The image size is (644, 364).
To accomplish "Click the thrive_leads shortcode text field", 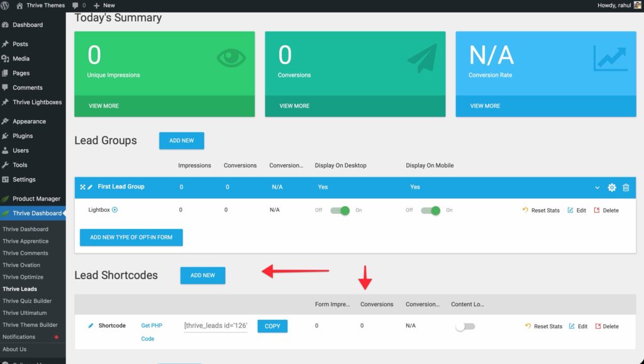I will pos(216,326).
